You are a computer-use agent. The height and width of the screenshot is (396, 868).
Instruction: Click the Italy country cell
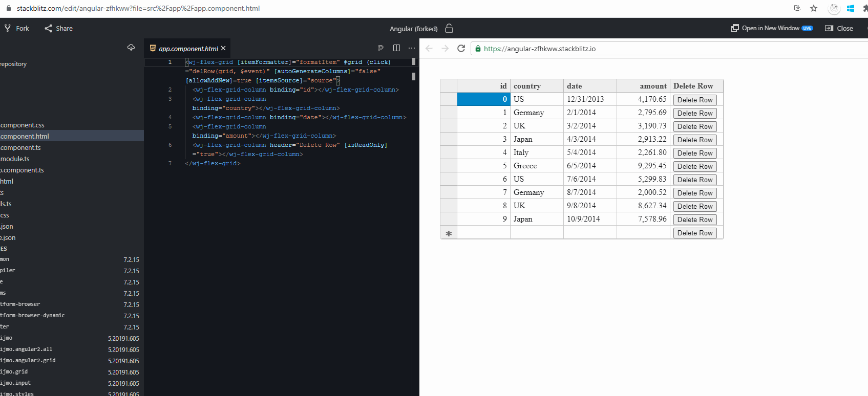(x=537, y=152)
